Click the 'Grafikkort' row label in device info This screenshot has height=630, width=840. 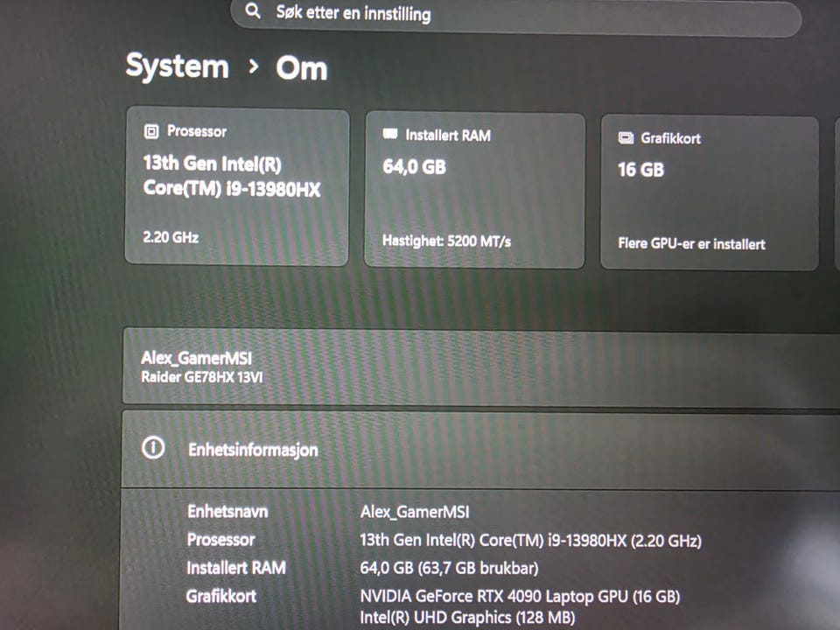click(221, 596)
